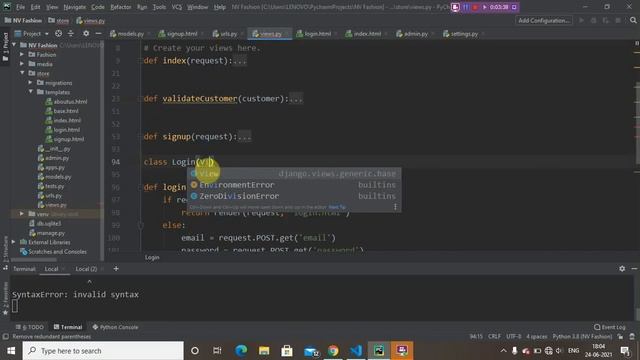Viewport: 640px width, 360px height.
Task: Click NV Fashion breadcrumb in navigation bar
Action: click(x=23, y=20)
